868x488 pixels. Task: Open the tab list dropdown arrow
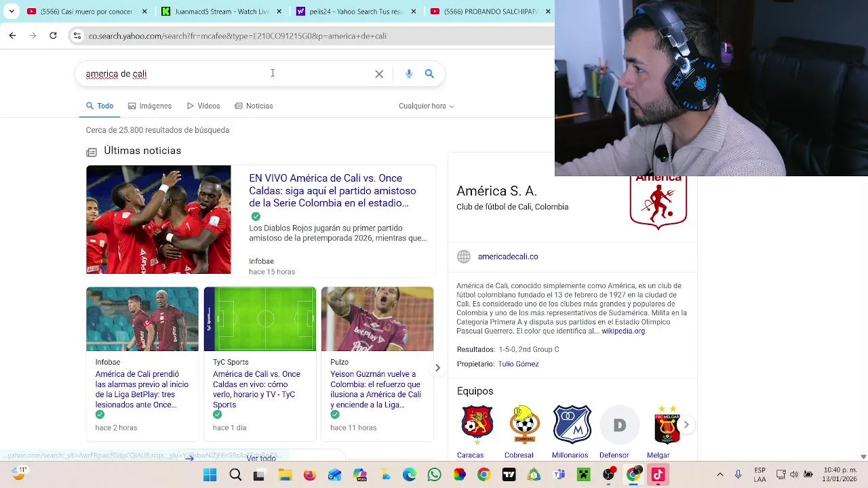pos(12,12)
